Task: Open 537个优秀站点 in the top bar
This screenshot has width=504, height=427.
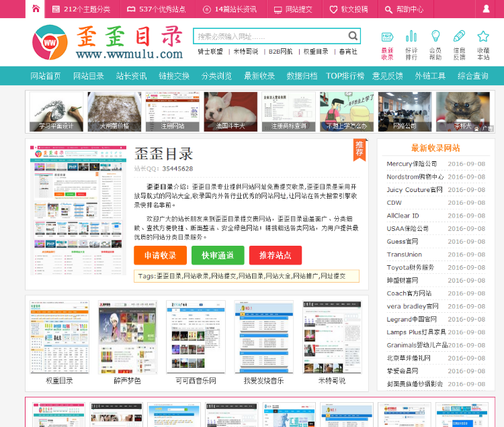Action: (156, 9)
